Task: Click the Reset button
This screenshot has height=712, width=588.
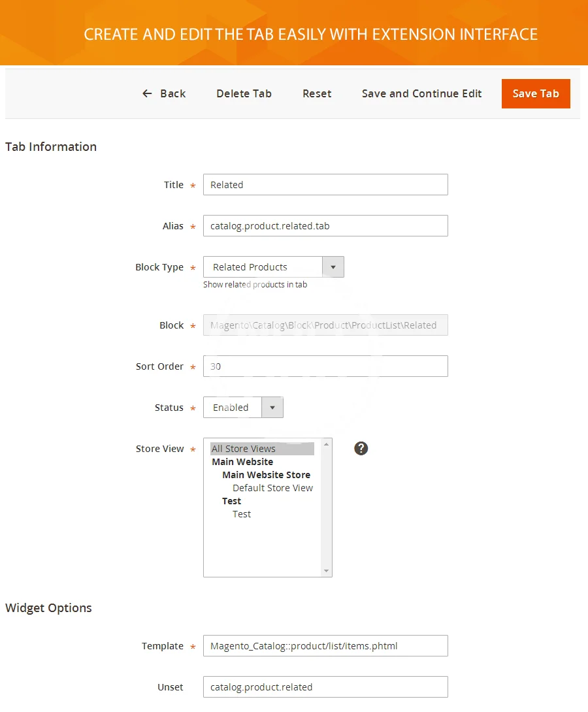Action: click(317, 93)
